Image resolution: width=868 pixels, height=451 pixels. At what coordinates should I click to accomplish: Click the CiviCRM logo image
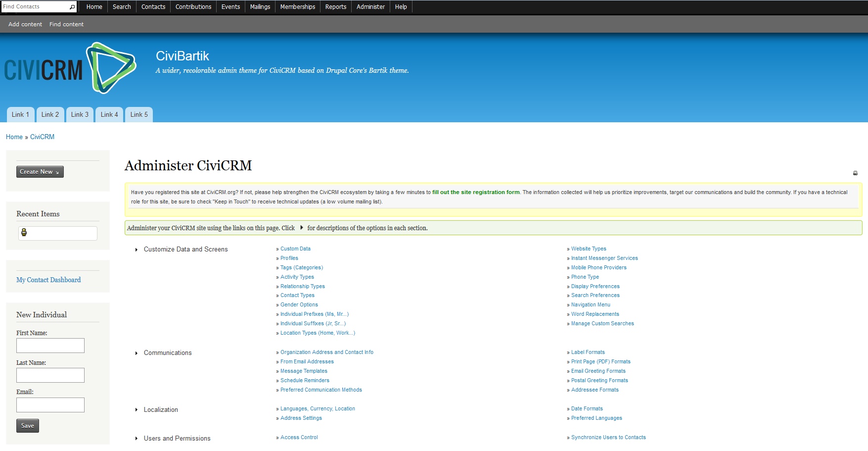point(70,68)
